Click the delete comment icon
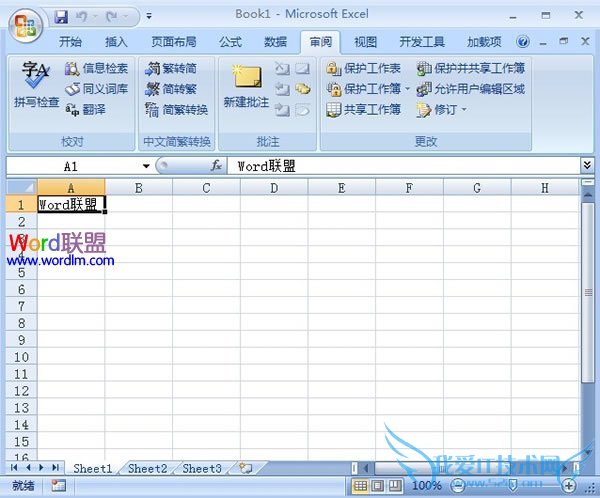The width and height of the screenshot is (600, 498). (282, 69)
